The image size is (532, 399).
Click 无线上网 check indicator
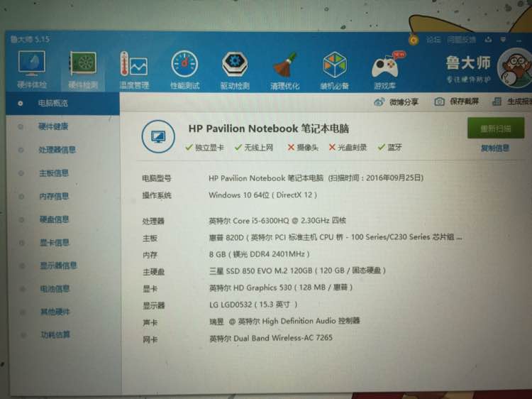tap(254, 147)
